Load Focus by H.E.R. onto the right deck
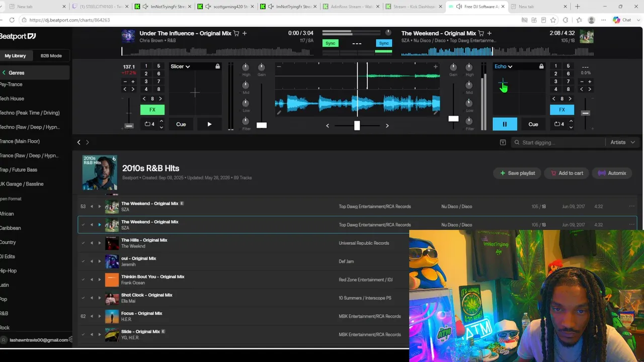This screenshot has height=362, width=644. pyautogui.click(x=100, y=316)
